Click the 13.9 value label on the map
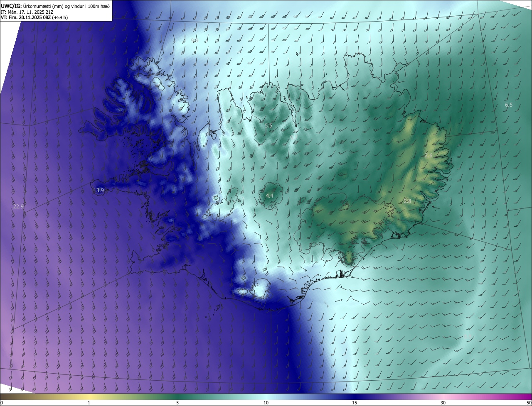532x406 pixels. pos(99,191)
